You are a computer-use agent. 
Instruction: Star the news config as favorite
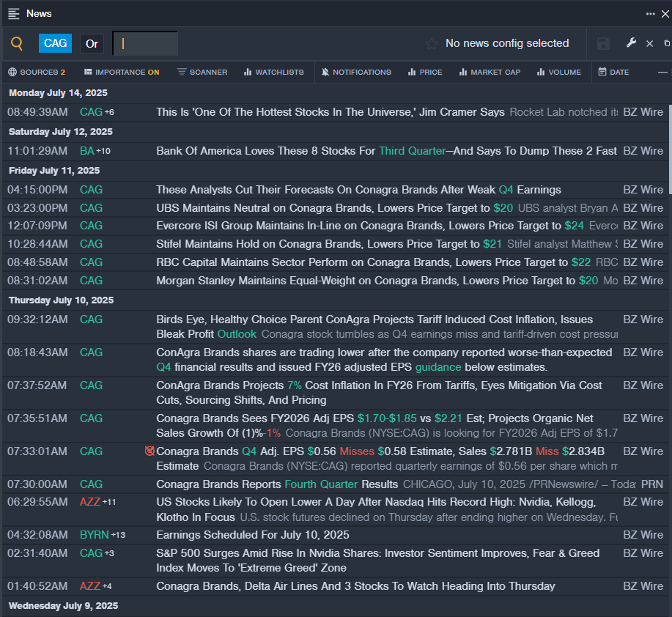tap(432, 44)
